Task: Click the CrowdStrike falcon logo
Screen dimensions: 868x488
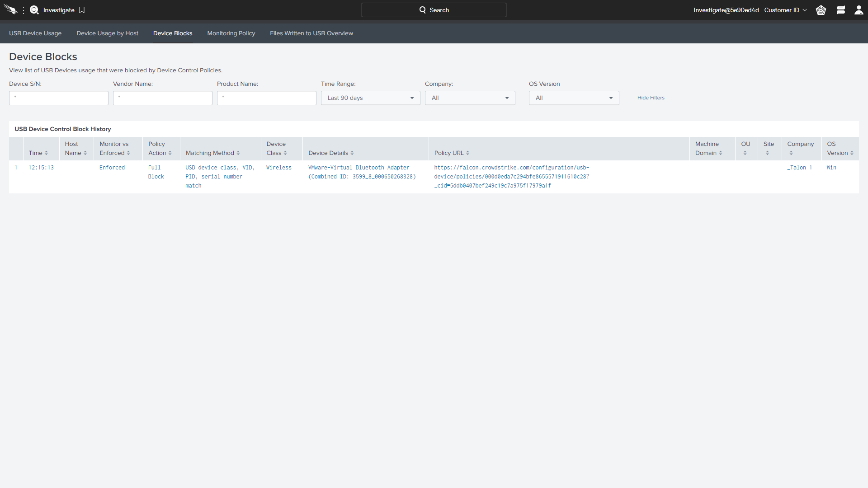Action: click(x=10, y=9)
